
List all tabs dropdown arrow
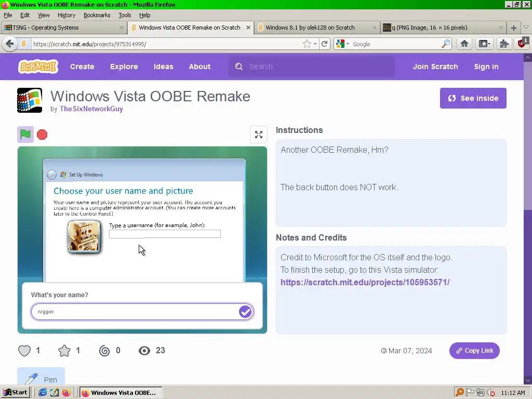click(526, 28)
